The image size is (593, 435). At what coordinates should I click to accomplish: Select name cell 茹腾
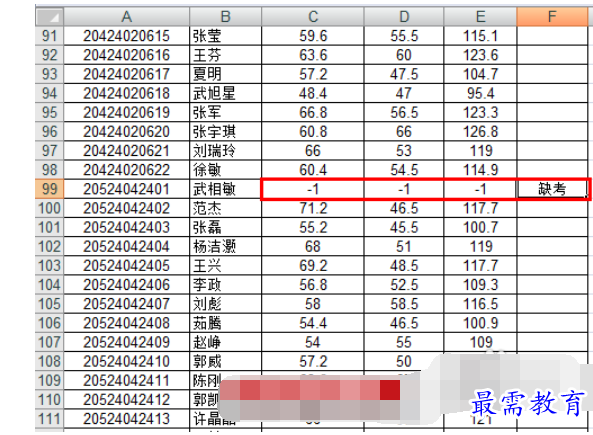click(x=225, y=323)
